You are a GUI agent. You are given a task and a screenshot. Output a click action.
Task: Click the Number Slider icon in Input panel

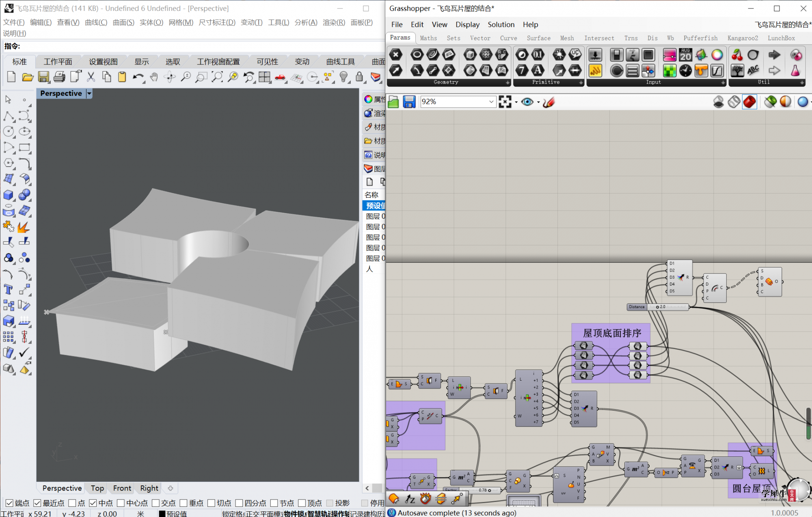point(595,54)
